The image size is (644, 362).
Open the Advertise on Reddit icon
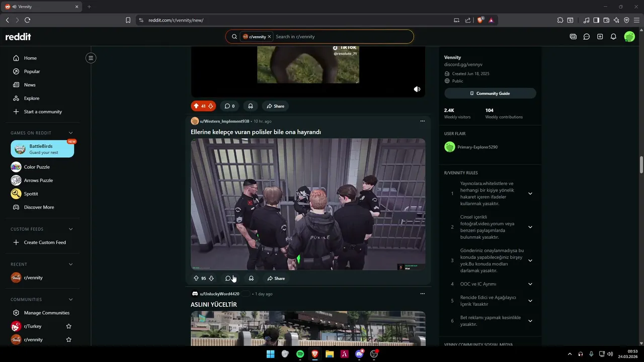point(573,37)
